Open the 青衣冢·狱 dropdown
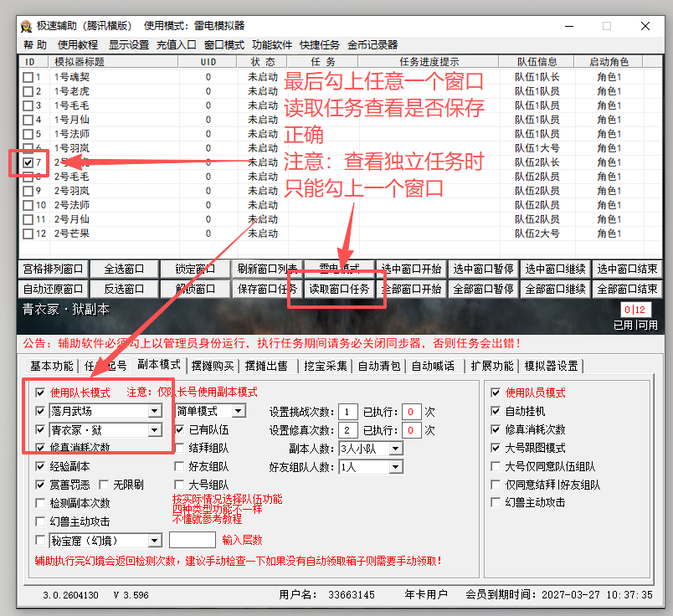The width and height of the screenshot is (673, 616). tap(105, 429)
